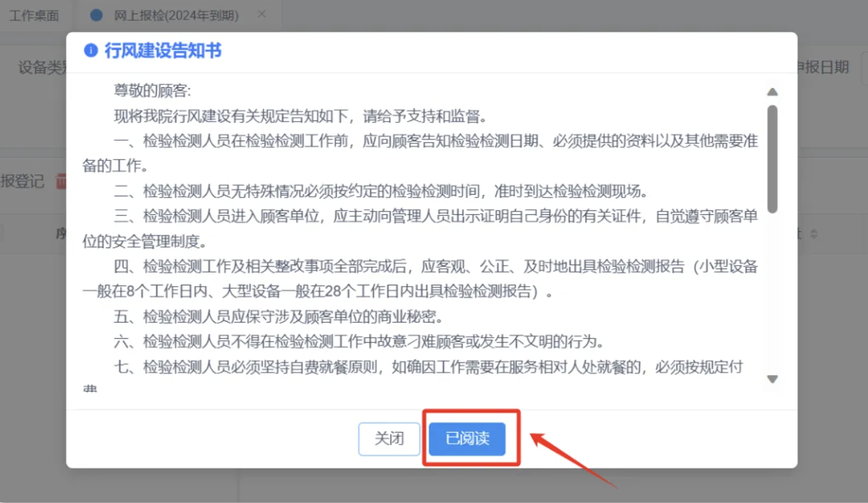Click the empty scrollbar track below the thumb

[772, 292]
